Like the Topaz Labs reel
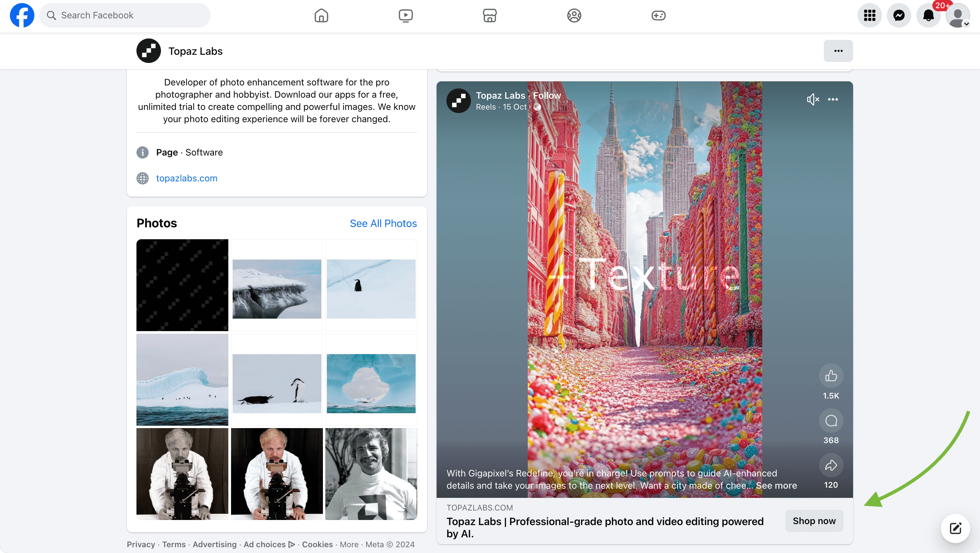Image resolution: width=980 pixels, height=553 pixels. tap(831, 376)
